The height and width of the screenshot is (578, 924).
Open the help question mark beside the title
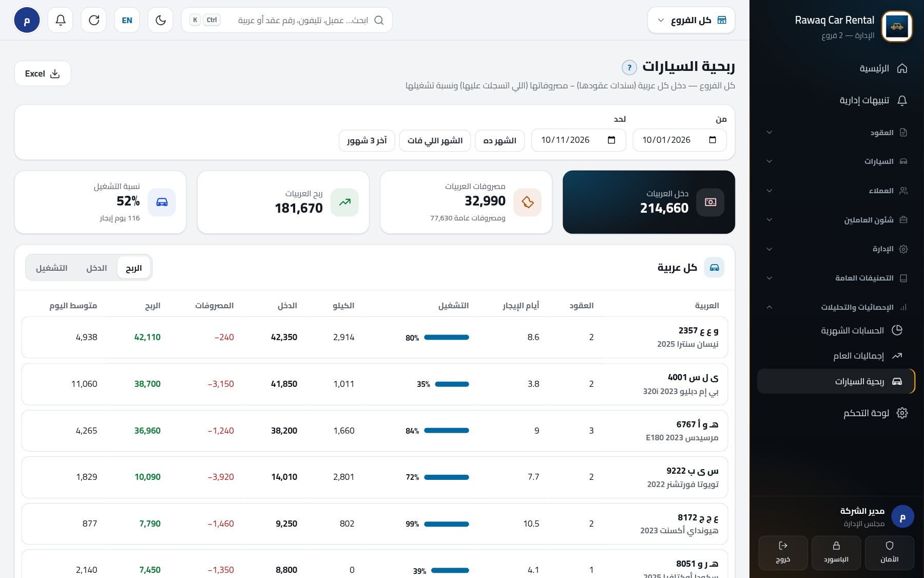[629, 67]
